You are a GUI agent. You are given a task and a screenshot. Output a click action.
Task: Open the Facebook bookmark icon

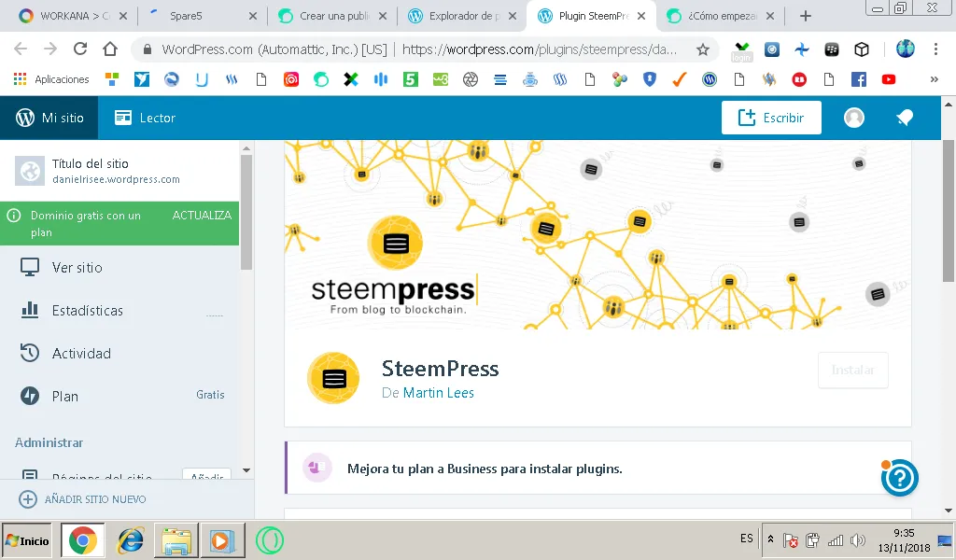point(859,79)
